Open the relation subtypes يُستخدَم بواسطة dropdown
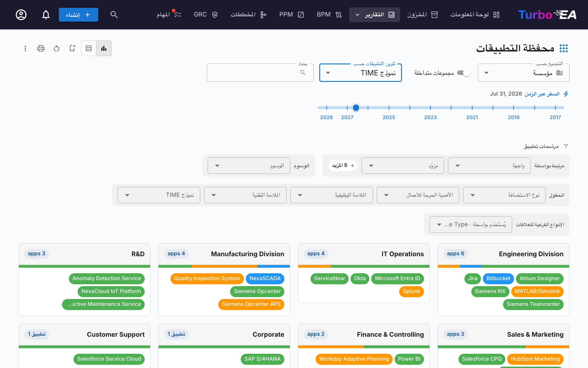The height and width of the screenshot is (368, 588). click(x=471, y=224)
